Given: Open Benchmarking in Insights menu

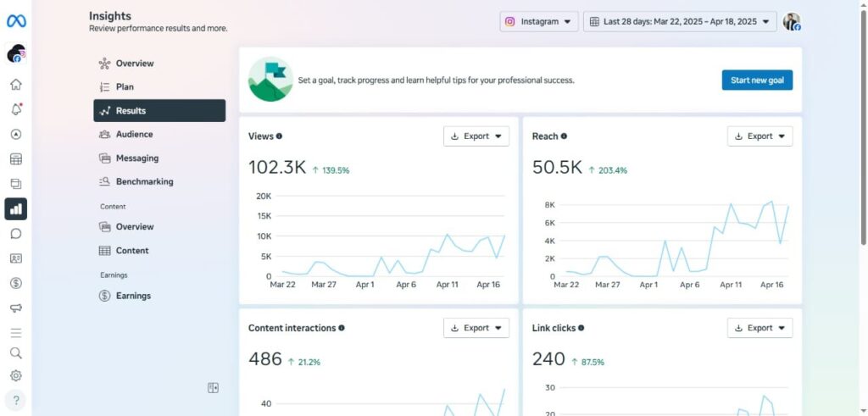Looking at the screenshot, I should coord(144,181).
